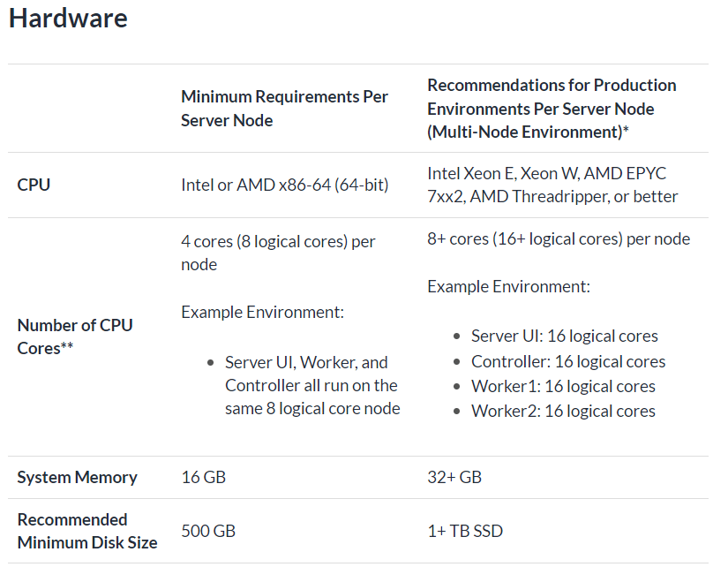Click the Worker2: 16 logical cores bullet
Viewport: 728px width, 567px height.
tap(563, 411)
